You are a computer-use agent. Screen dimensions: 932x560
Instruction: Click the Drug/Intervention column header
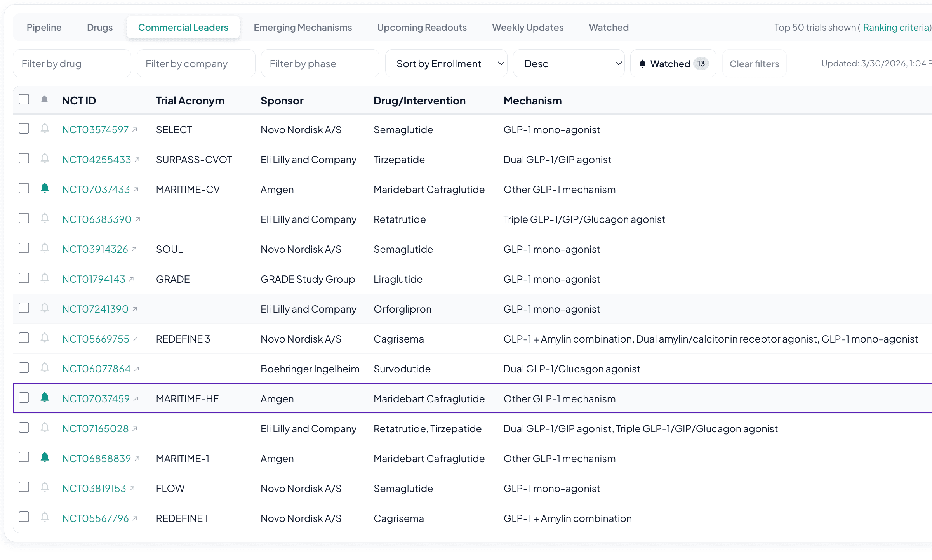419,101
